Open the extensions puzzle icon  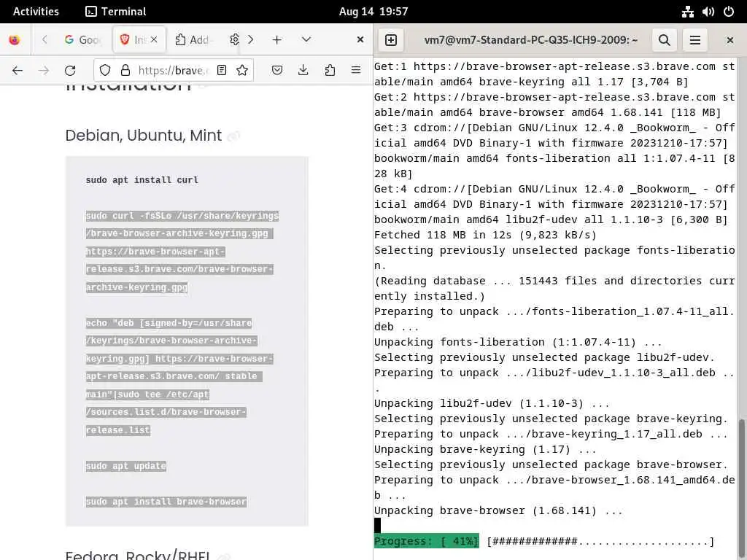[330, 71]
